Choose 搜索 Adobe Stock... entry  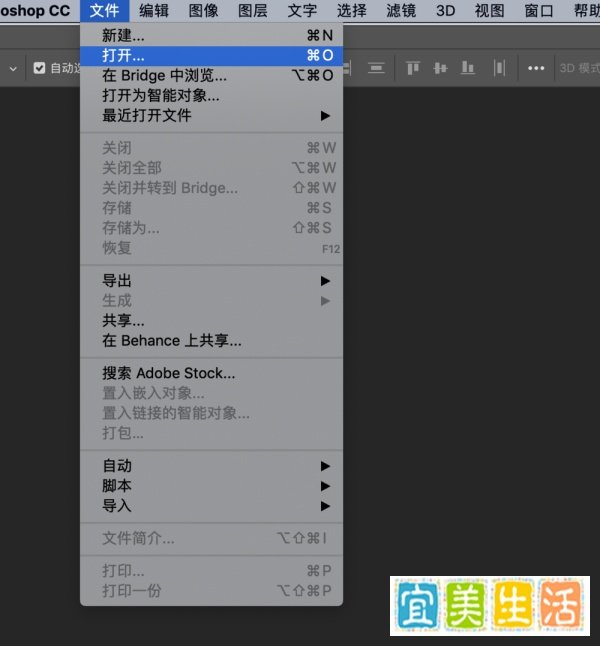211,373
